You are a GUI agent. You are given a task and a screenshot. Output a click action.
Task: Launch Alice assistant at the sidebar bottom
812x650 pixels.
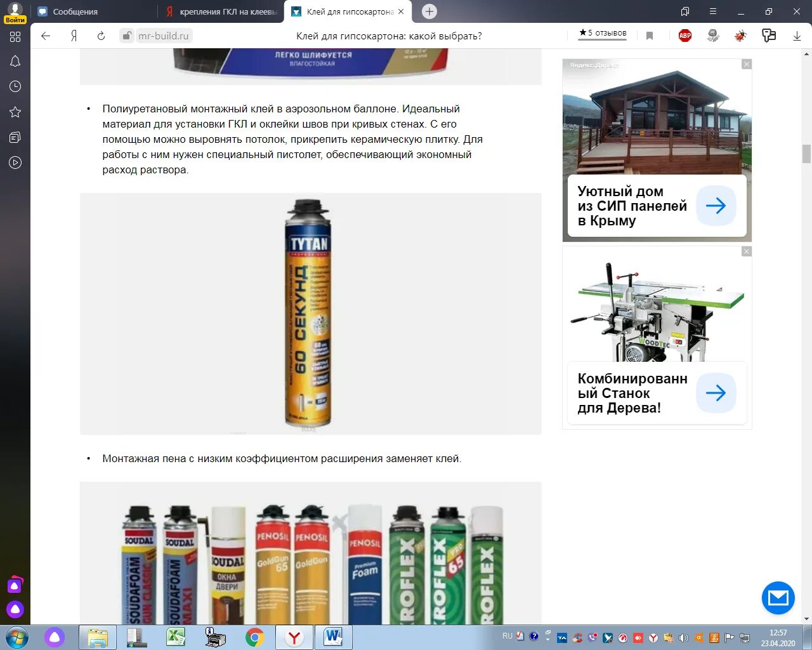[x=15, y=609]
